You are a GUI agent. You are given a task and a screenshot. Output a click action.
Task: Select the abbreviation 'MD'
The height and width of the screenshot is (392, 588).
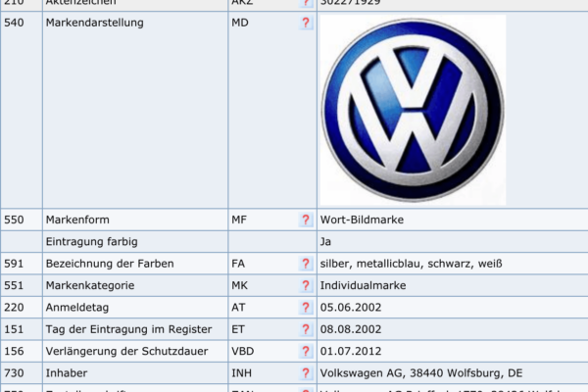pos(240,23)
